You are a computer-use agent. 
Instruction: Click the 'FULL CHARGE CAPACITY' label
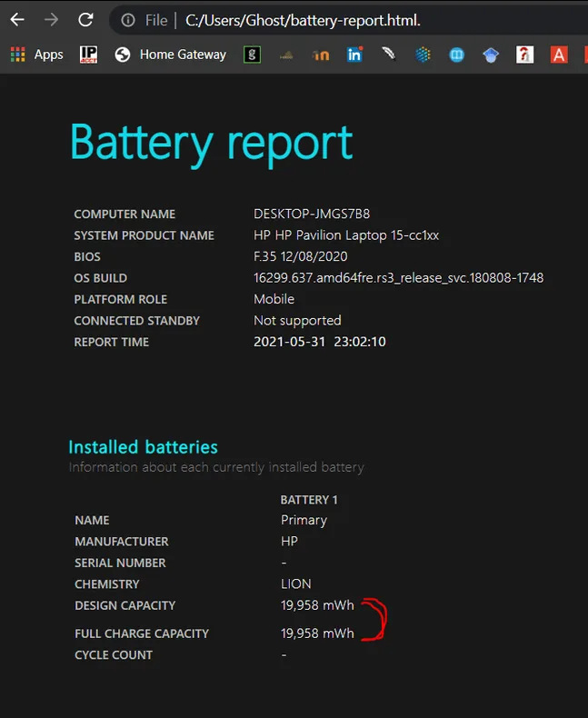click(142, 633)
